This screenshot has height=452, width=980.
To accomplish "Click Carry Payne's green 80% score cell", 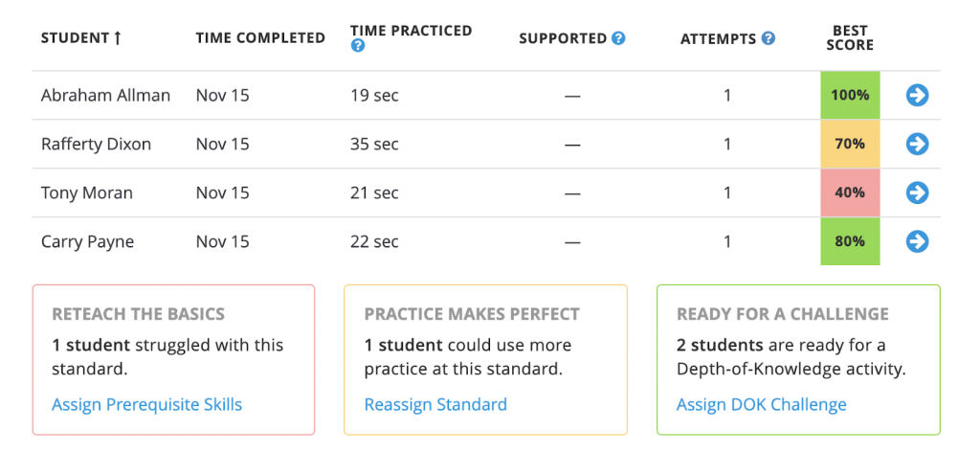I will (x=850, y=241).
